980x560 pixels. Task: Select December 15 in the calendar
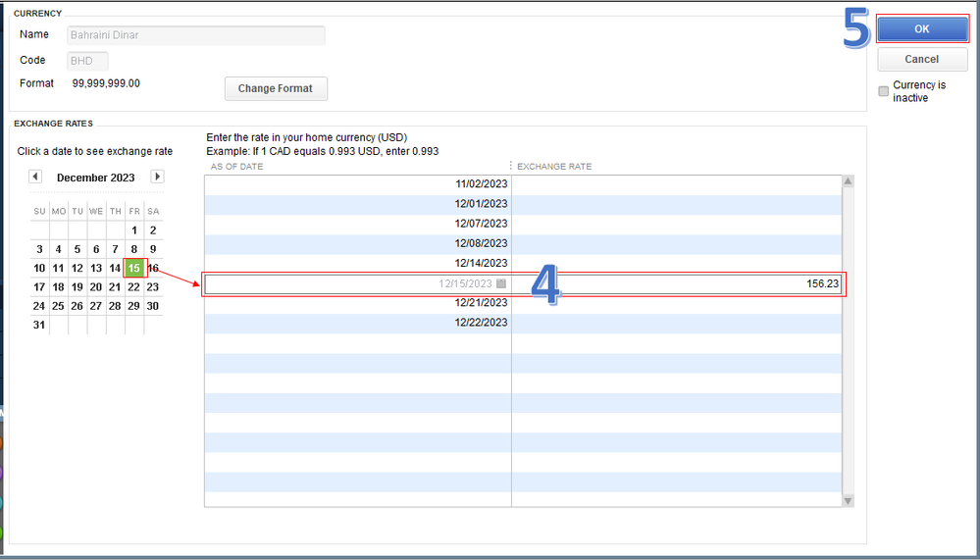pos(133,268)
